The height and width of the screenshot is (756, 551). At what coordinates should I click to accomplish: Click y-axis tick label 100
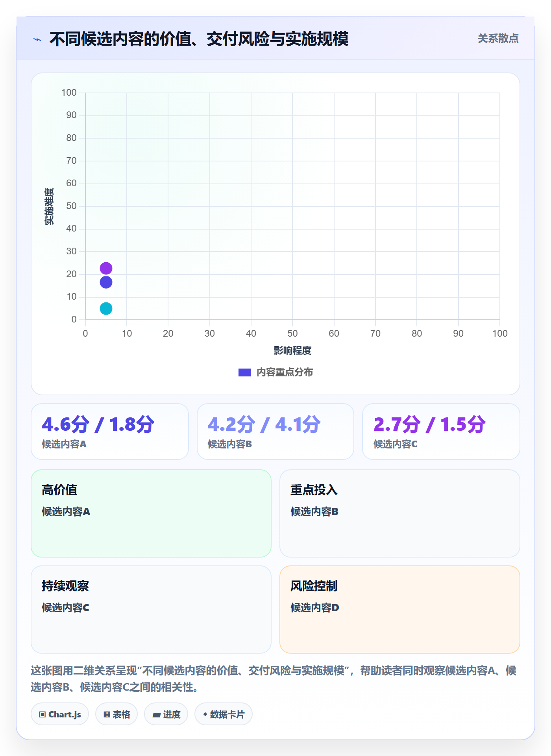point(69,93)
